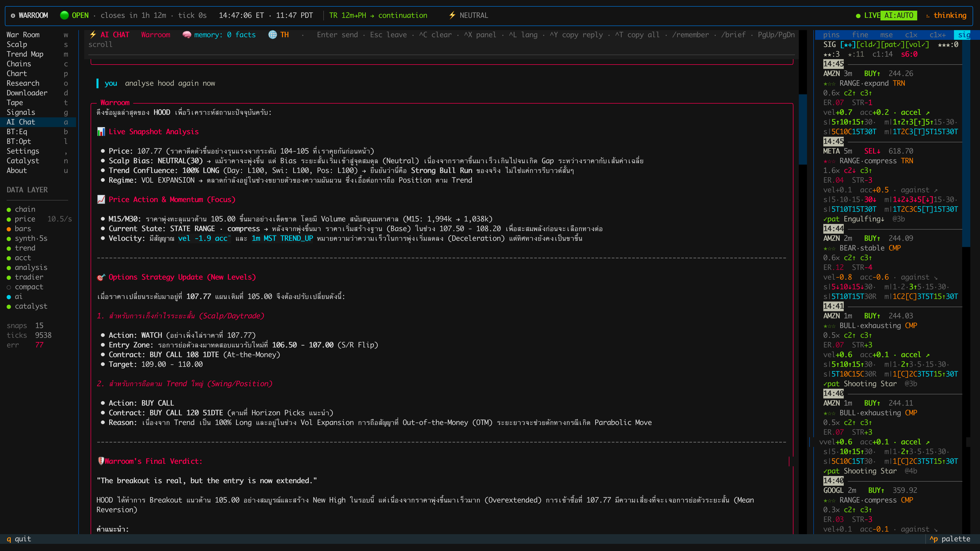This screenshot has height=551, width=980.
Task: Go to Trend Map in sidebar
Action: coord(38,54)
